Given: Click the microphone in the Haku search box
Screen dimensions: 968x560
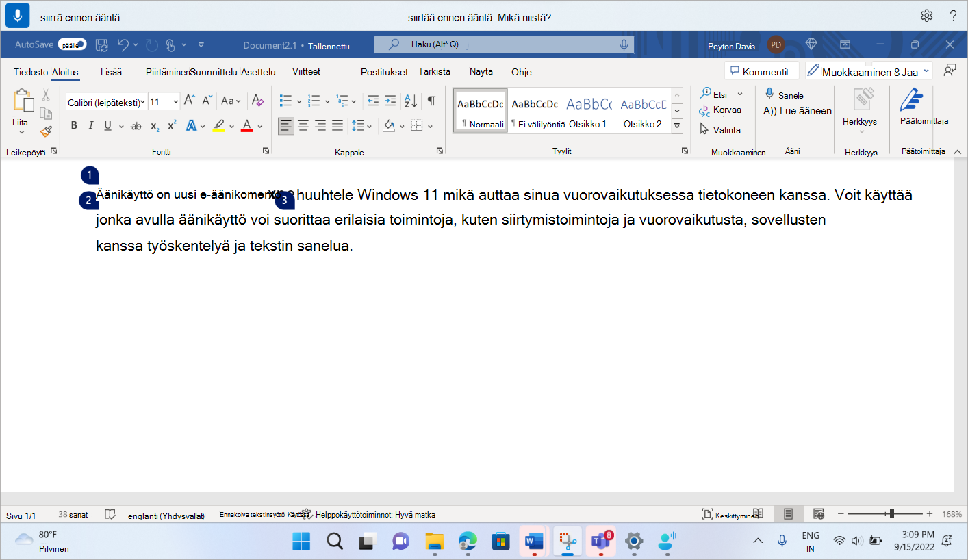Looking at the screenshot, I should pyautogui.click(x=624, y=44).
